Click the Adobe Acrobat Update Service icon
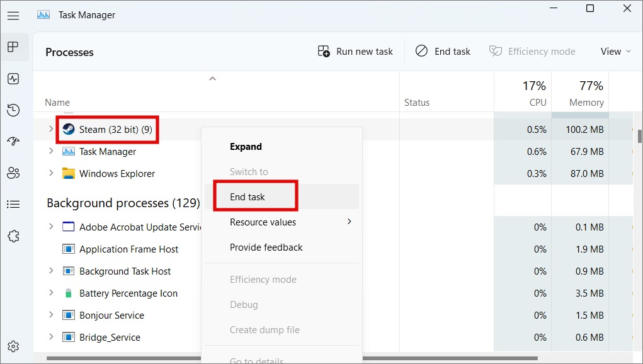This screenshot has height=364, width=643. coord(69,227)
